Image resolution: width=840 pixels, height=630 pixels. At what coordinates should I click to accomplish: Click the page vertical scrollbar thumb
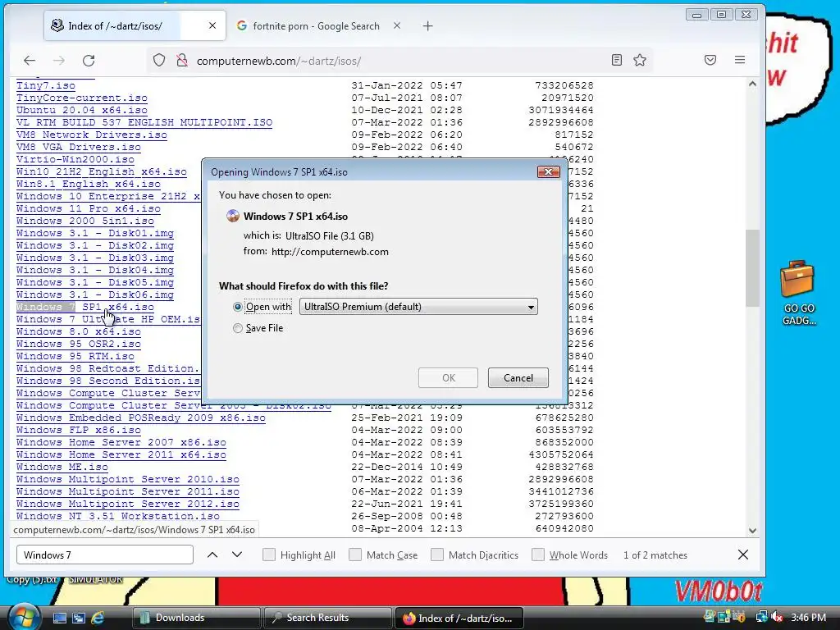(753, 268)
